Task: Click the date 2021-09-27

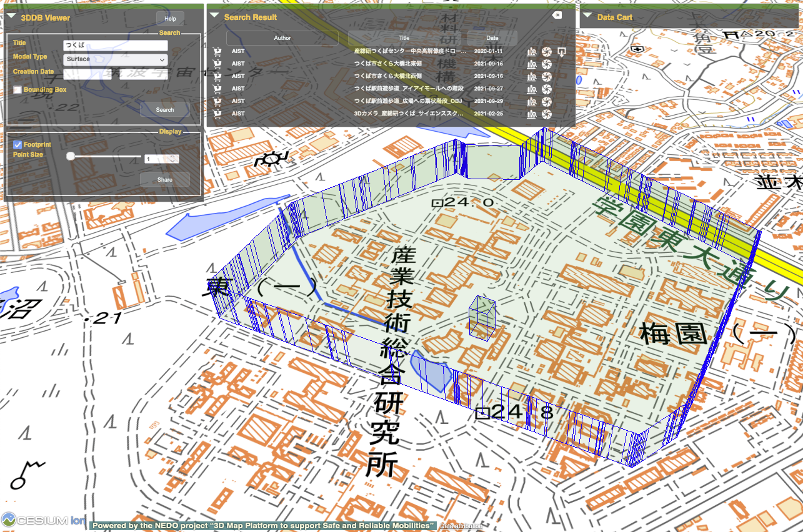Action: [489, 89]
